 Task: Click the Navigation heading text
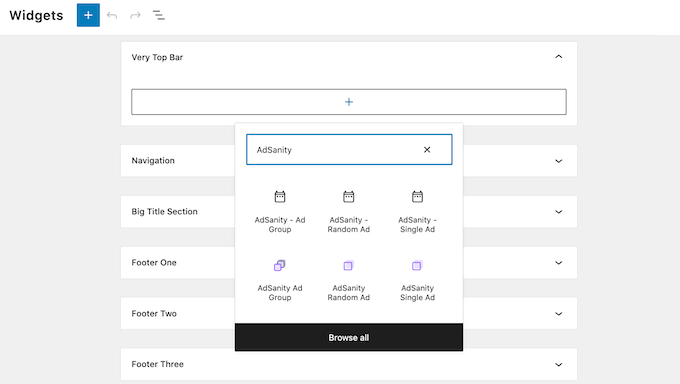click(153, 161)
